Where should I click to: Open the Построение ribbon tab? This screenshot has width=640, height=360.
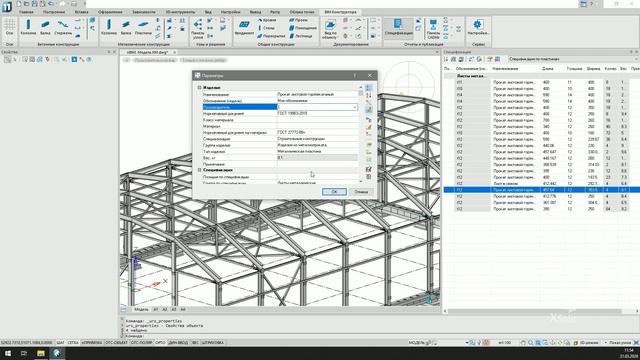click(54, 12)
